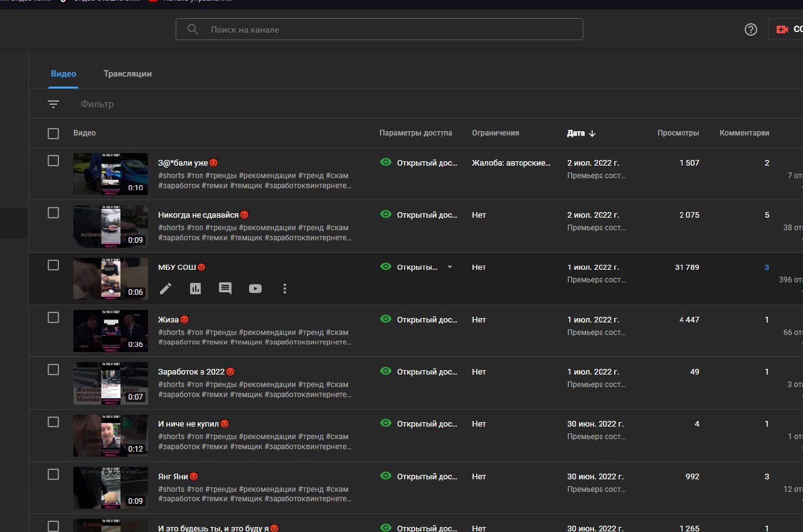Image resolution: width=803 pixels, height=532 pixels.
Task: Click the Поиск на канале search field
Action: click(x=389, y=29)
